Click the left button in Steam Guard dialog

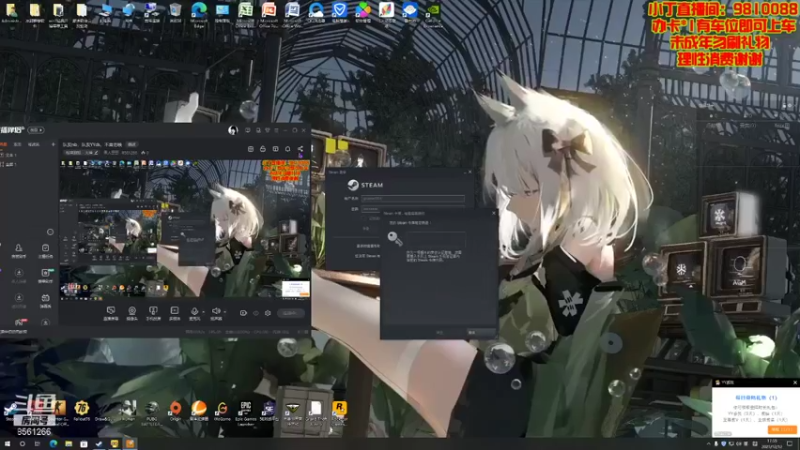(x=440, y=333)
